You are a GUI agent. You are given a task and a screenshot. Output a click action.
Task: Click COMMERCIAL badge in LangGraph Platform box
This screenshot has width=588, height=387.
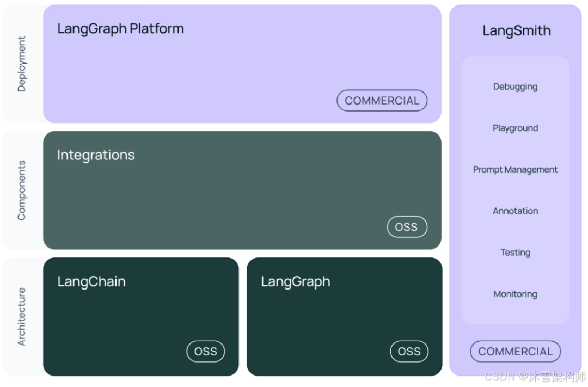[382, 101]
